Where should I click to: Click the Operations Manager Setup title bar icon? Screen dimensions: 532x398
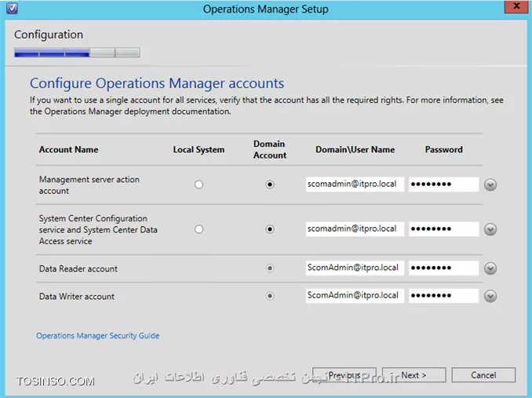pyautogui.click(x=12, y=8)
